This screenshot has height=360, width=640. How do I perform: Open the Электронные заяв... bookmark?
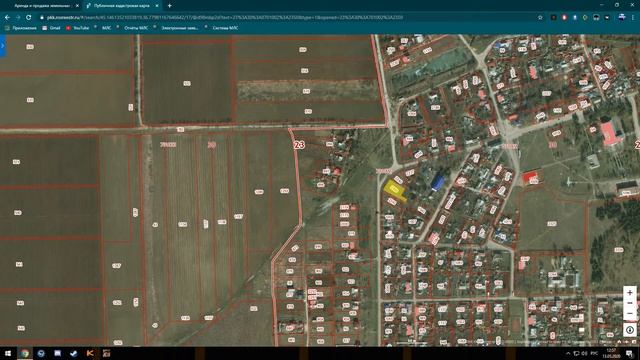tap(176, 28)
